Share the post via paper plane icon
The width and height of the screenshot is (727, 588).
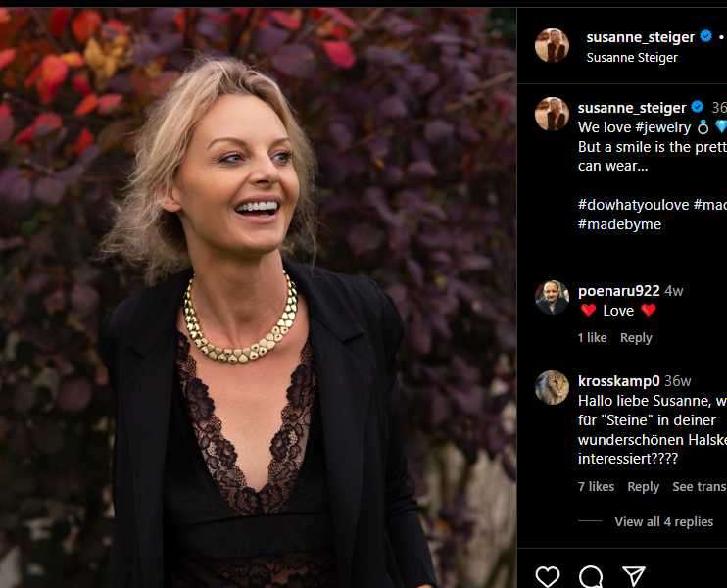(x=634, y=576)
